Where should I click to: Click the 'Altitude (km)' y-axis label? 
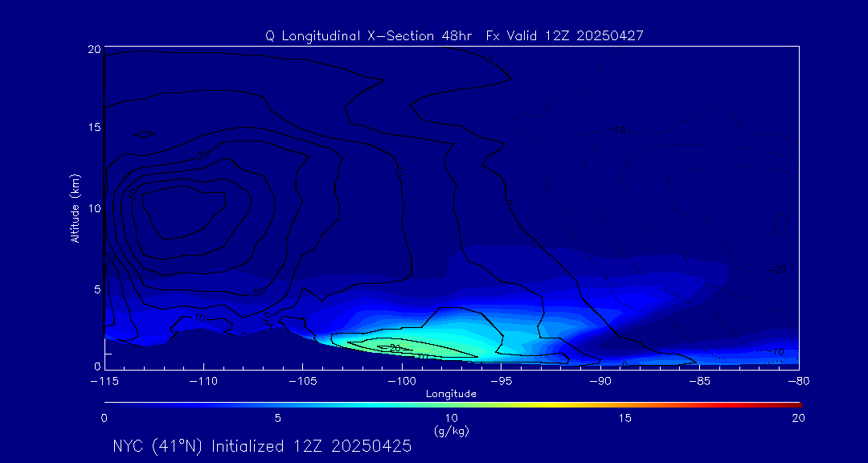pyautogui.click(x=75, y=209)
